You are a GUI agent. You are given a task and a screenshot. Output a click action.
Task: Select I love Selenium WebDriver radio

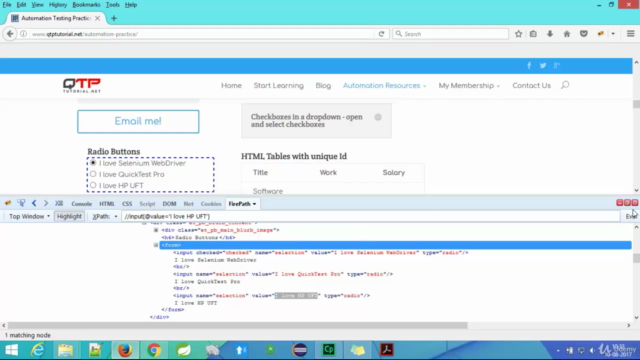(x=93, y=163)
